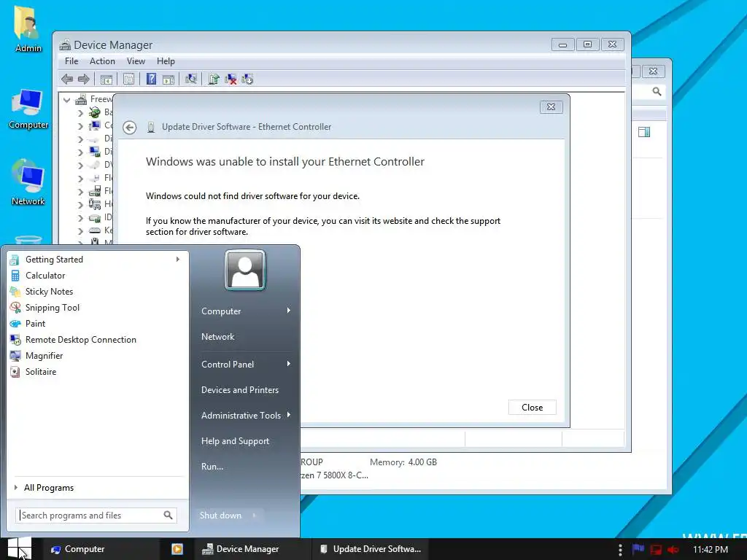Click the Remote Desktop Connection icon
Viewport: 747px width, 560px height.
coord(15,340)
